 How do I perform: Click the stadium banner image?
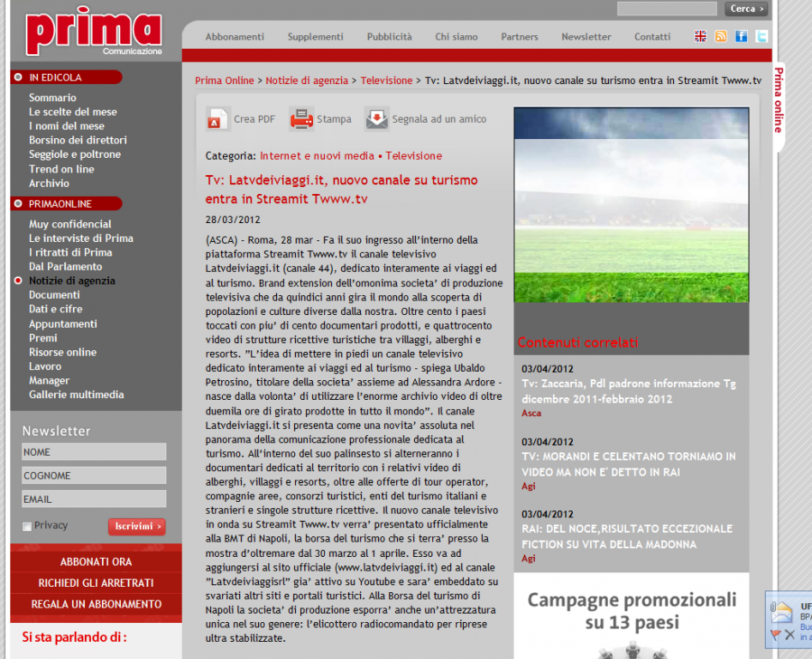[x=631, y=204]
